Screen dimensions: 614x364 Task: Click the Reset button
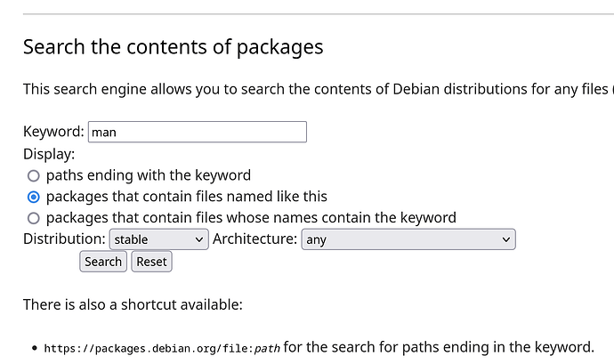point(151,262)
